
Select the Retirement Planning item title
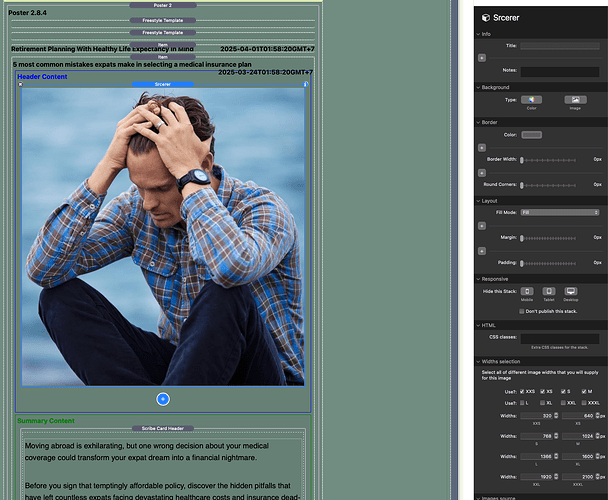point(102,49)
